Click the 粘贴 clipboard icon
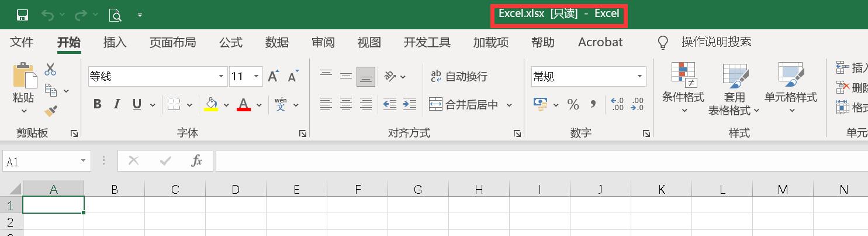The width and height of the screenshot is (868, 236). coord(24,76)
